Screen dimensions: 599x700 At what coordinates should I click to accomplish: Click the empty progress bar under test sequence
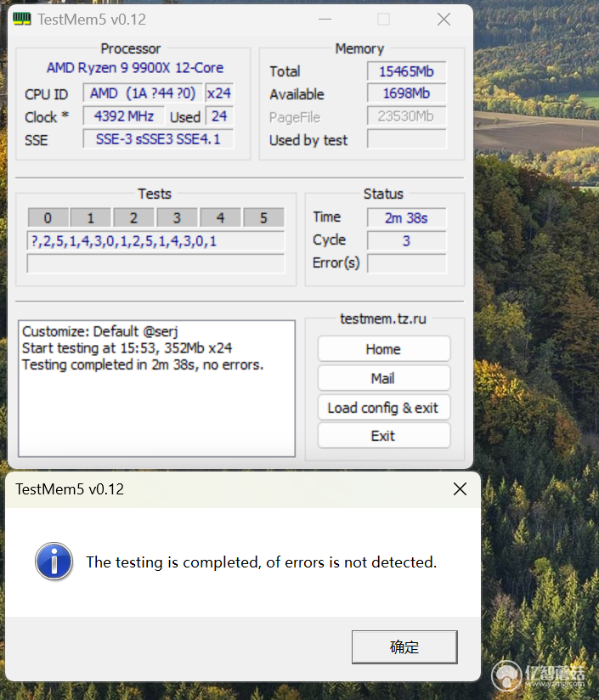(x=155, y=263)
